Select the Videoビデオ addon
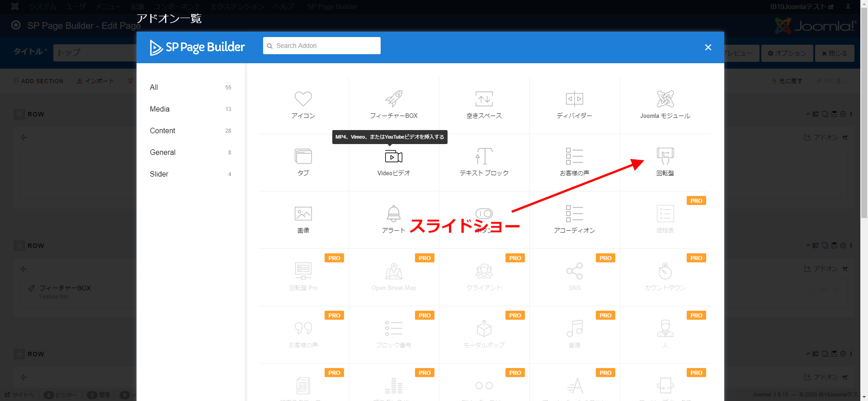The height and width of the screenshot is (401, 868). pos(394,162)
